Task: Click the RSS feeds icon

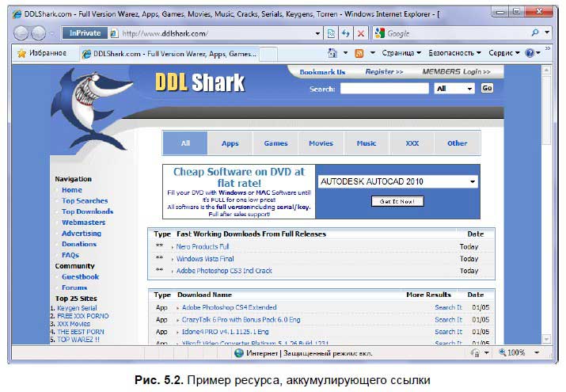Action: [x=359, y=53]
